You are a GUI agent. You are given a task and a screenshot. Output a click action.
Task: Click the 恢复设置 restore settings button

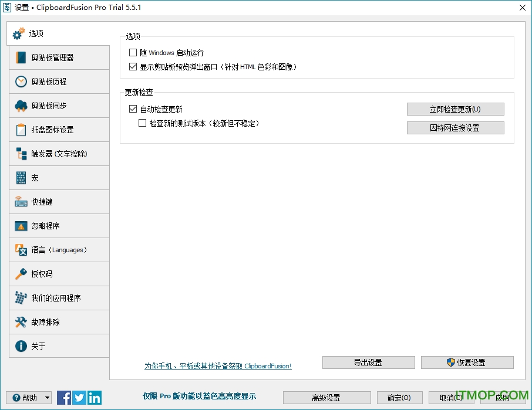click(467, 362)
